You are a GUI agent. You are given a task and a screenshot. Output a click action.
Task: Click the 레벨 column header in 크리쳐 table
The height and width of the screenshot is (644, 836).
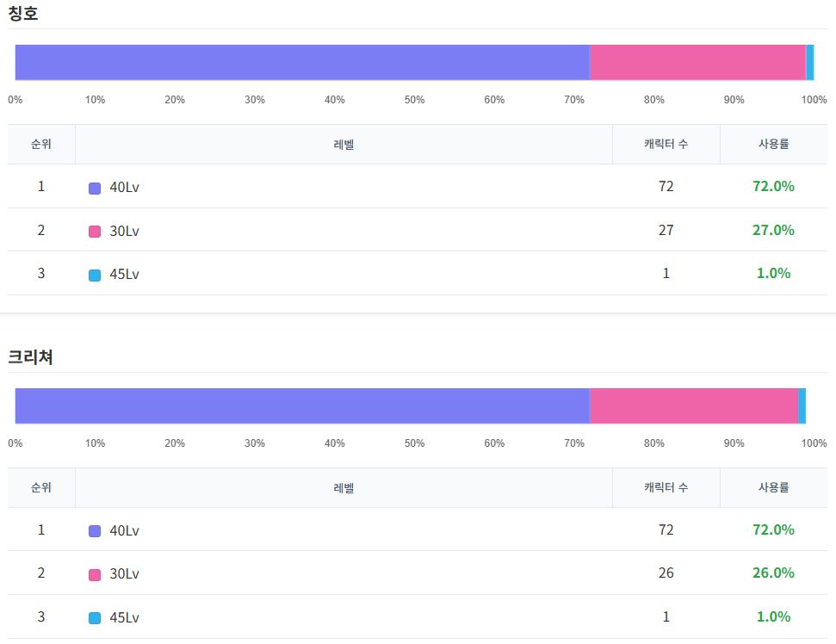[344, 487]
